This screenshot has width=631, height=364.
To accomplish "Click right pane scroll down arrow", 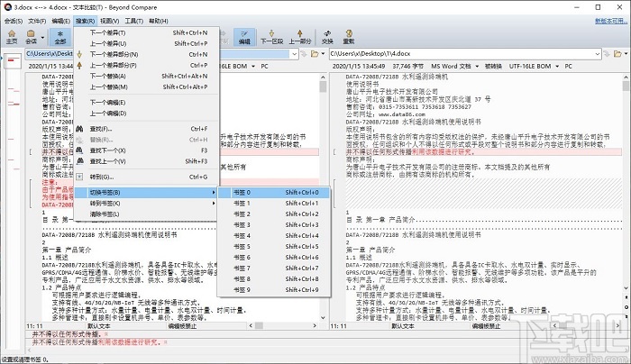I will pyautogui.click(x=626, y=287).
